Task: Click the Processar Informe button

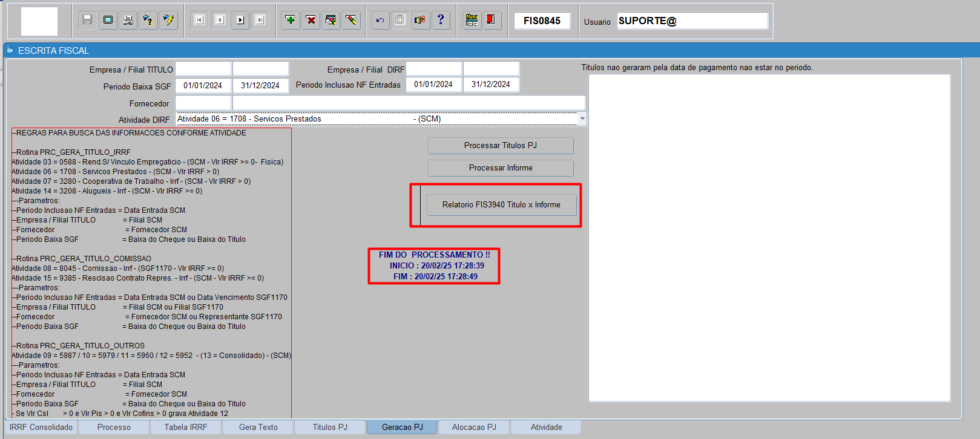Action: (501, 167)
